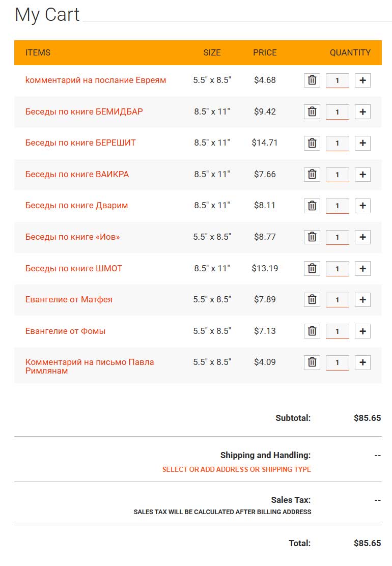Increase quantity of Беседы по книге ШМОТ
Screen dimensions: 392x566
(x=363, y=269)
